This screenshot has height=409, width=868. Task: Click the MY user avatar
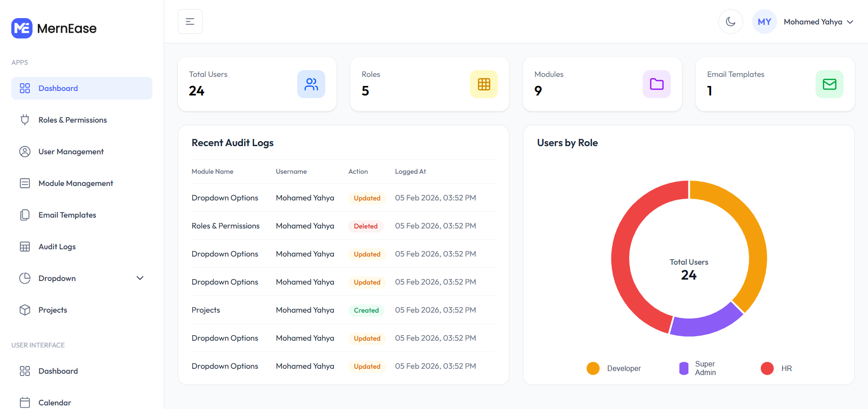pos(764,22)
